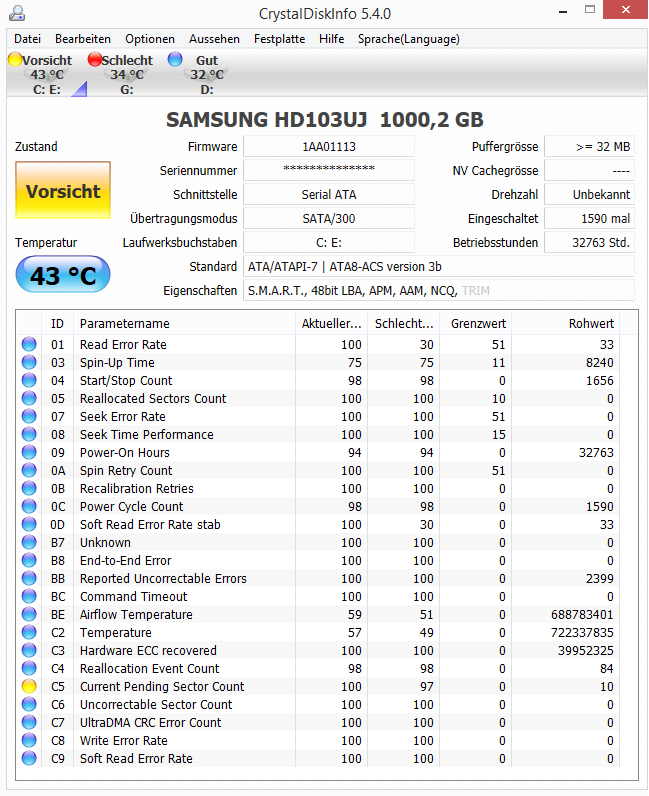Click the Firmware value 1AA01113

pyautogui.click(x=329, y=147)
